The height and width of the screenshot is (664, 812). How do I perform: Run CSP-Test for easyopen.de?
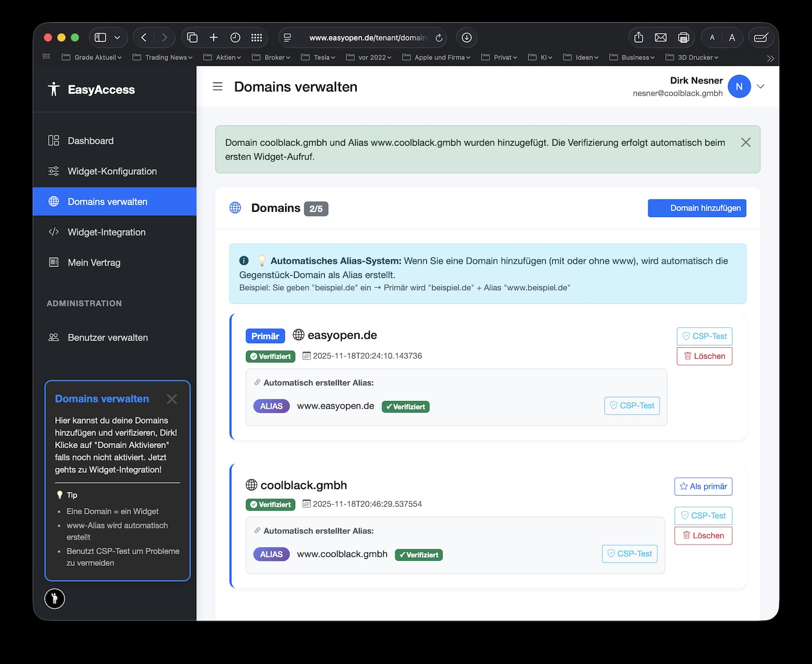[704, 335]
